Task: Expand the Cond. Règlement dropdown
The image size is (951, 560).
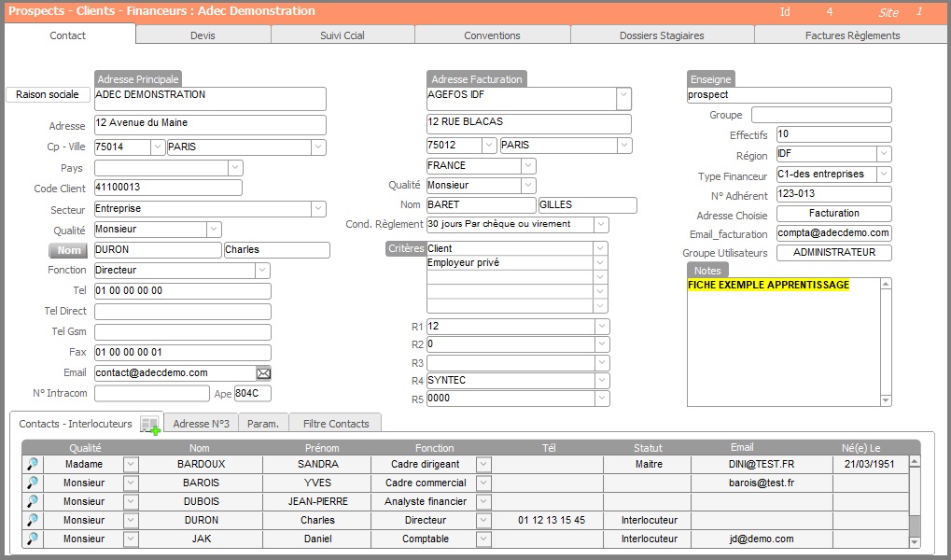Action: [x=601, y=224]
